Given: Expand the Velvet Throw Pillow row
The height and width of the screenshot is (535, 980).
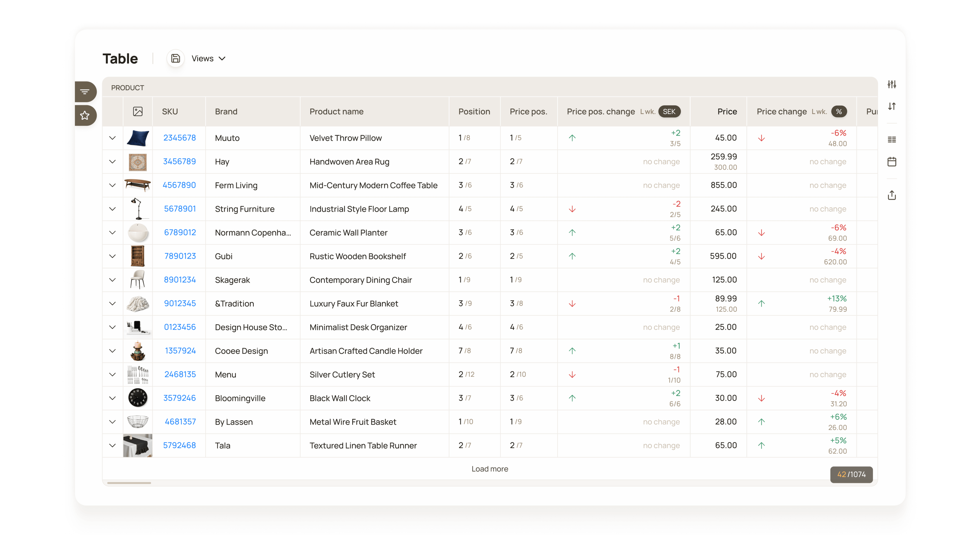Looking at the screenshot, I should click(x=112, y=138).
